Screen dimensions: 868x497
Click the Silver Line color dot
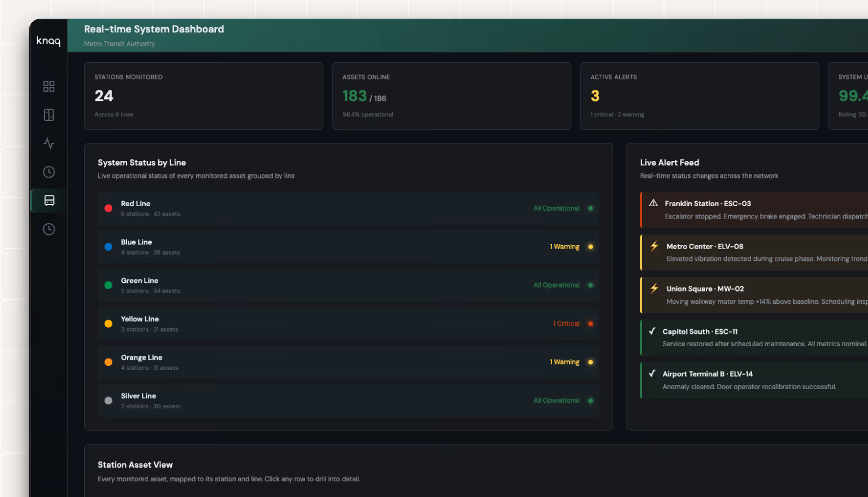click(x=108, y=400)
